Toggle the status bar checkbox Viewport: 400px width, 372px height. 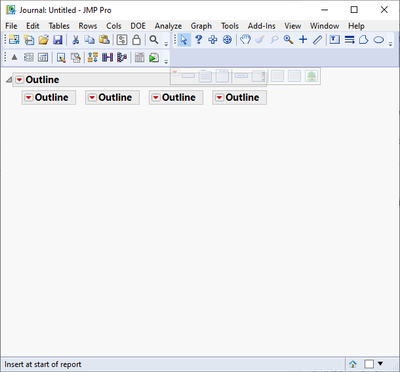[369, 364]
